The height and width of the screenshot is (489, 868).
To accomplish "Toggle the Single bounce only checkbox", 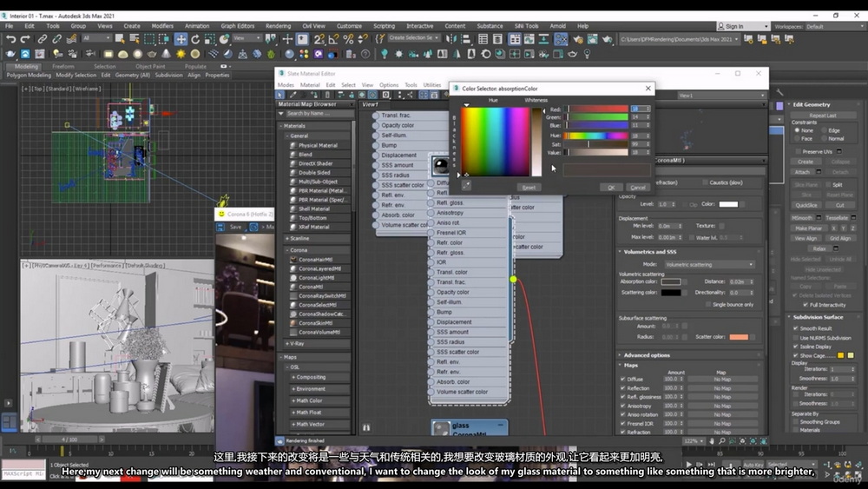I will [x=708, y=305].
